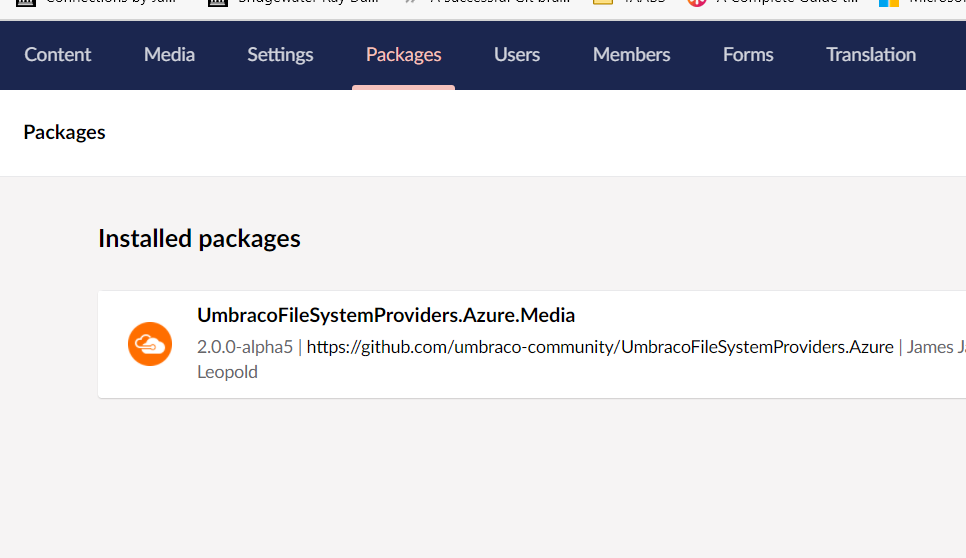Click the GitHub umbraco-community URL text

(x=599, y=348)
